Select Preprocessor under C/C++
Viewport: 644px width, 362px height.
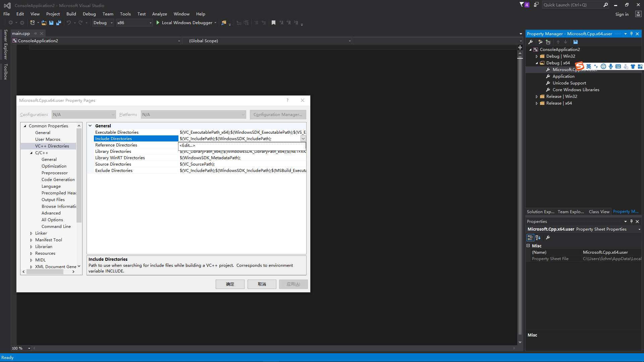[55, 173]
